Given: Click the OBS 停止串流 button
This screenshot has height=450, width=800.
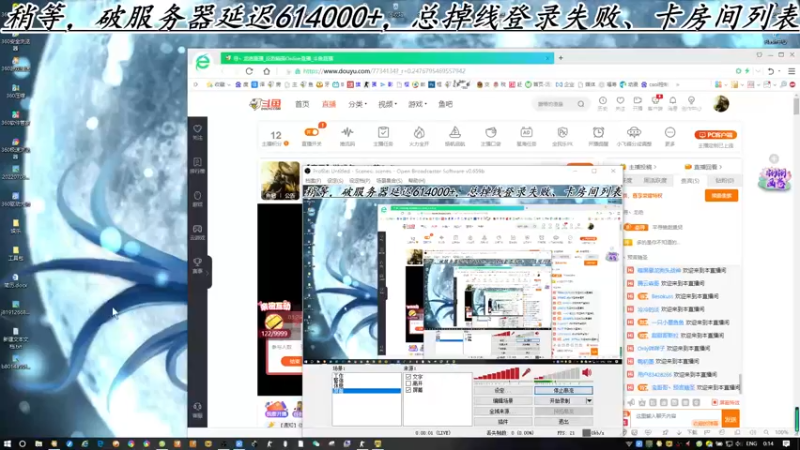Looking at the screenshot, I should click(563, 390).
